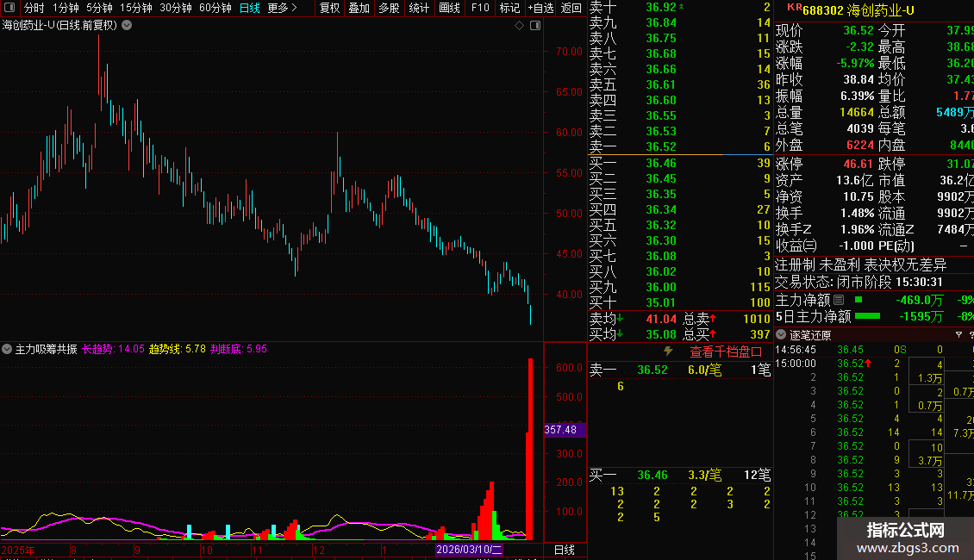
Task: Click the 卖十 price 36.92
Action: 661,7
